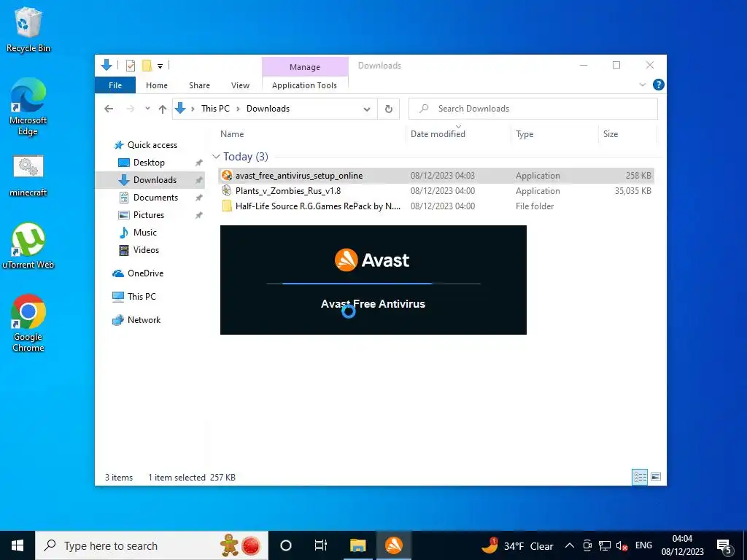Viewport: 747px width, 560px height.
Task: Show hidden system tray icons
Action: (x=569, y=545)
